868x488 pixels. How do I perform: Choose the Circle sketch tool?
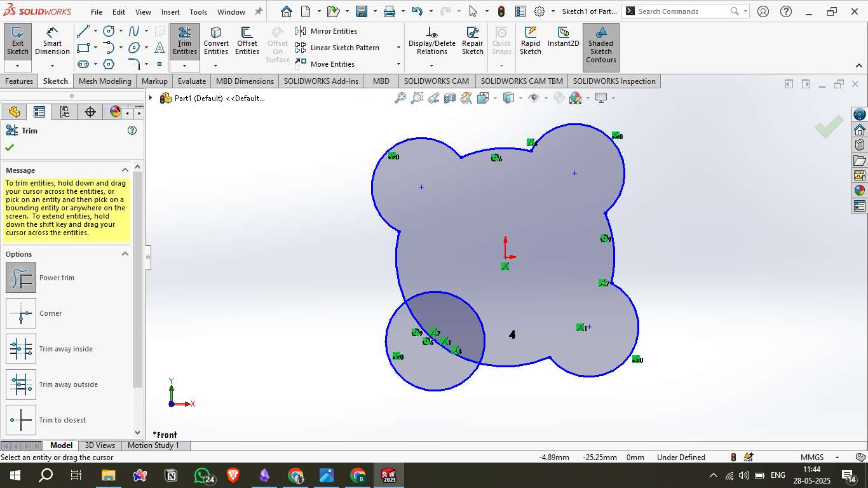109,31
